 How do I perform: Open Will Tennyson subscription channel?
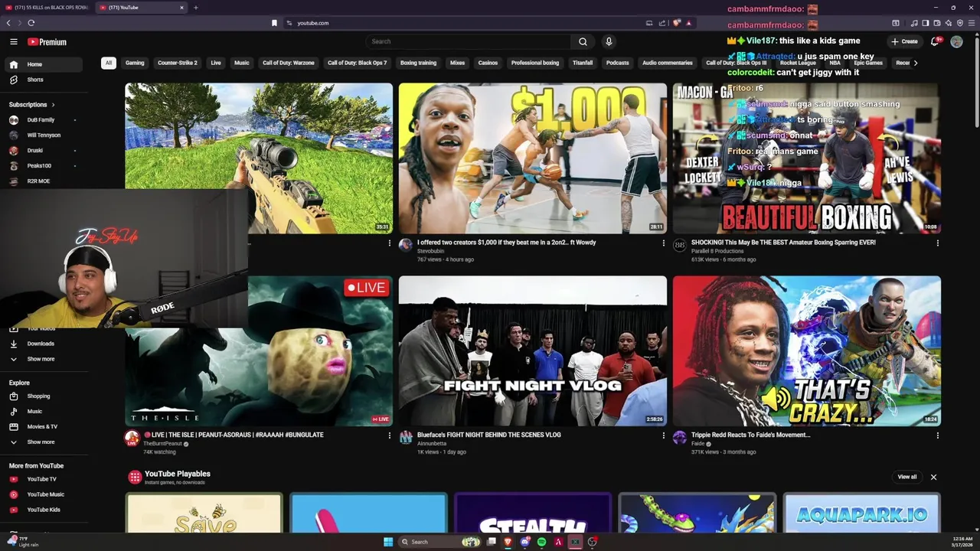(x=44, y=135)
